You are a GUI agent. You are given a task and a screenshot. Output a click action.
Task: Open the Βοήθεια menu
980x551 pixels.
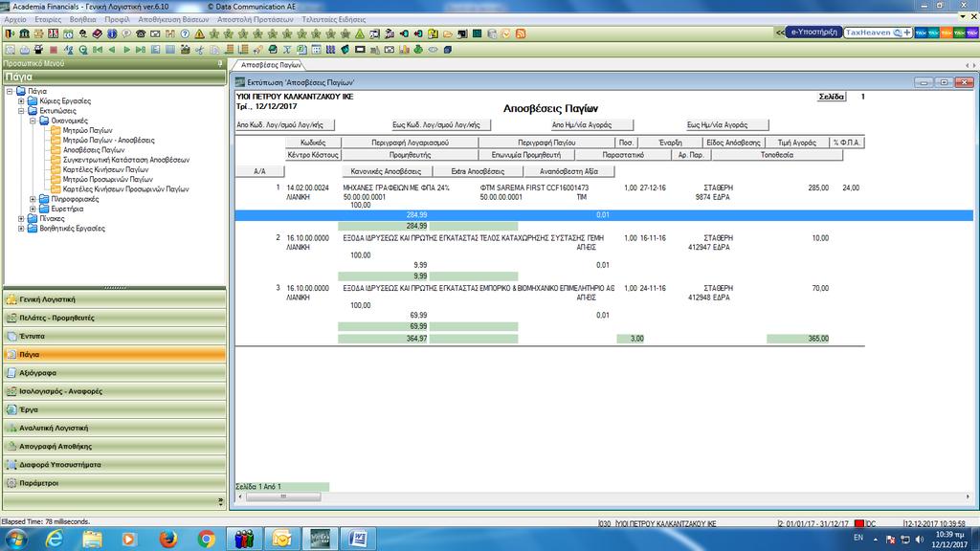pos(82,19)
